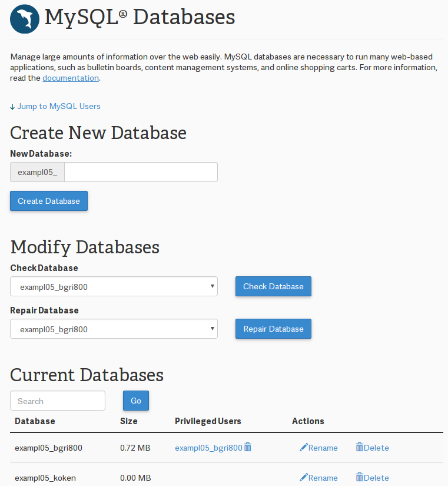Click pencil icon to rename exampl05_bgri800
The width and height of the screenshot is (448, 486).
304,448
